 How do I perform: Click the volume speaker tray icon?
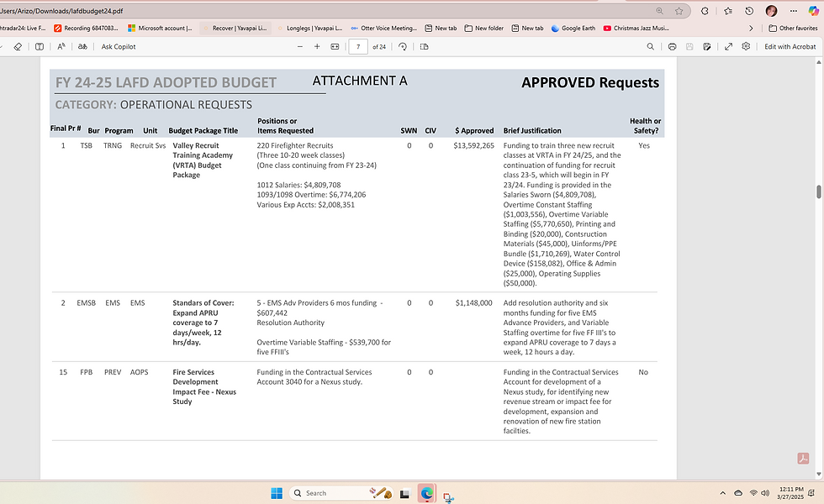pyautogui.click(x=765, y=493)
